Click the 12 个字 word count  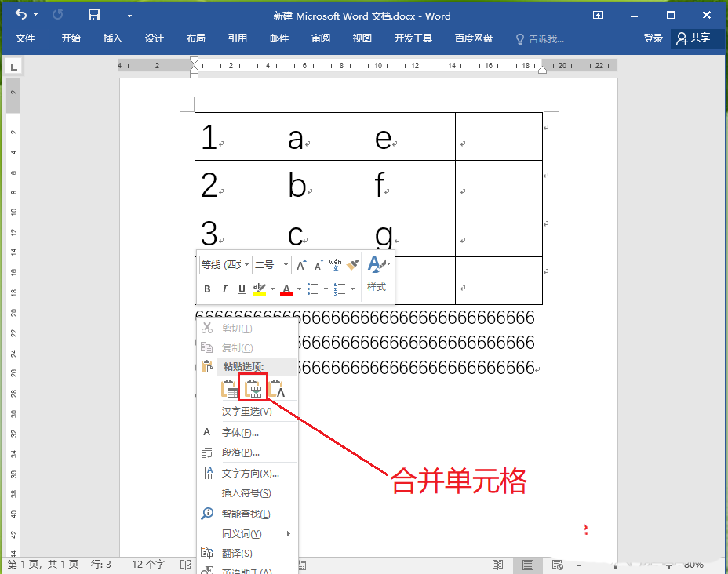(x=148, y=565)
